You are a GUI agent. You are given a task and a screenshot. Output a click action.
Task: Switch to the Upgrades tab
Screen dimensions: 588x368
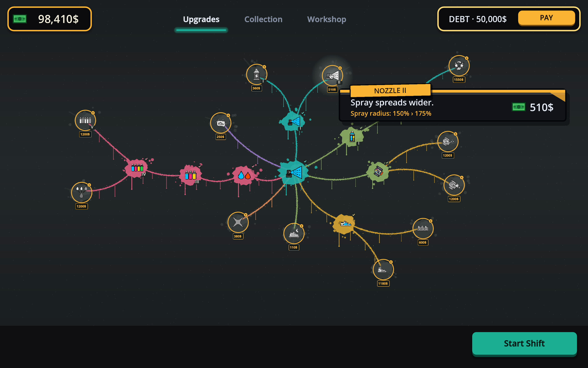pos(201,19)
